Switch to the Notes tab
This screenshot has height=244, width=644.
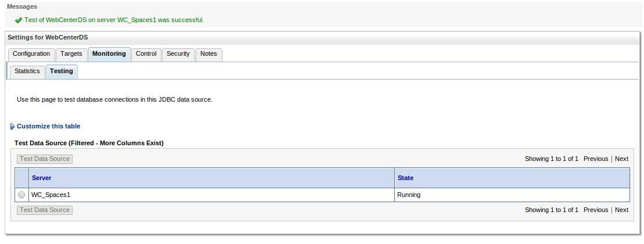(208, 54)
